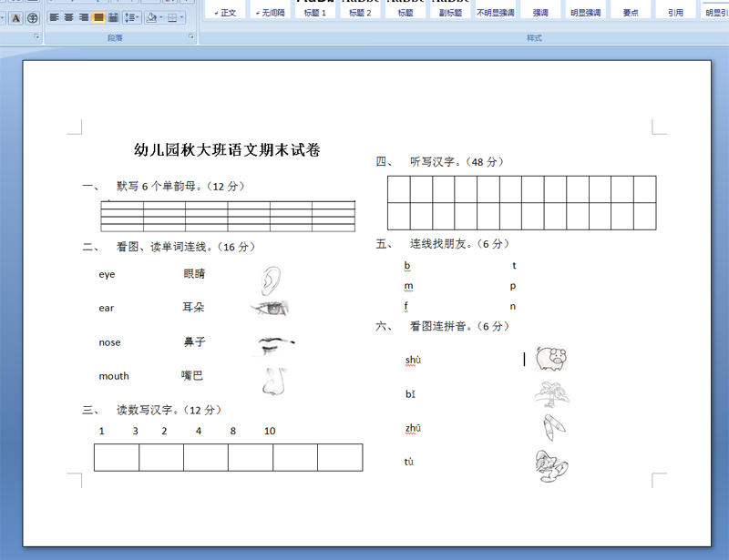
Task: Apply the 无间隔 style
Action: (x=270, y=9)
